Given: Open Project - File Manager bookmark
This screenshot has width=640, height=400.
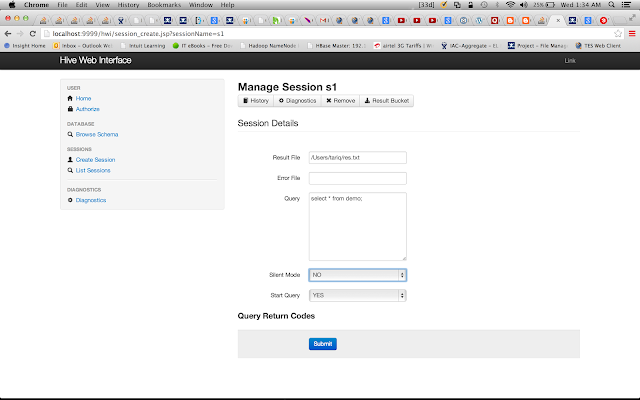Looking at the screenshot, I should pyautogui.click(x=538, y=46).
